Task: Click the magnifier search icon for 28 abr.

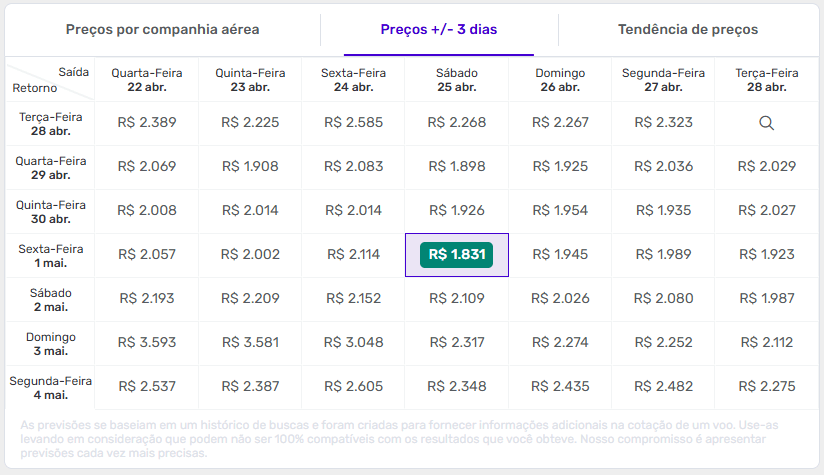Action: coord(766,123)
